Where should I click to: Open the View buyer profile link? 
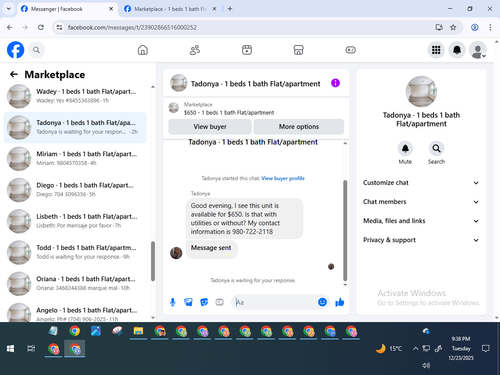tap(283, 178)
